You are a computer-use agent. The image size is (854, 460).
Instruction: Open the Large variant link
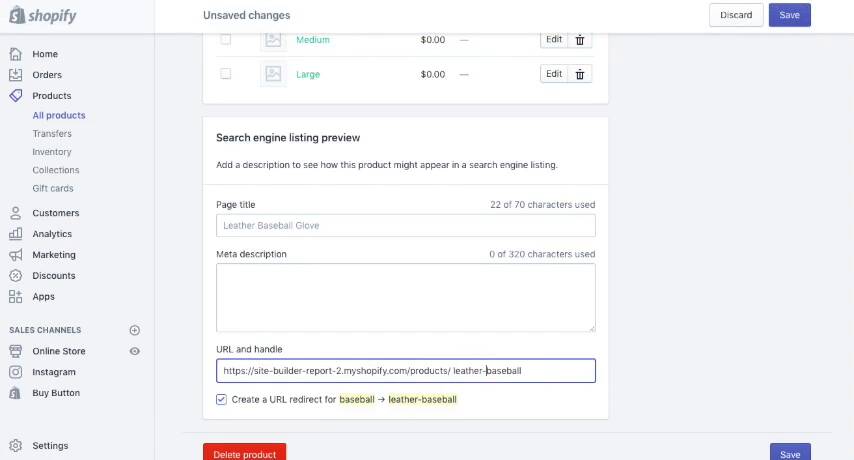308,75
